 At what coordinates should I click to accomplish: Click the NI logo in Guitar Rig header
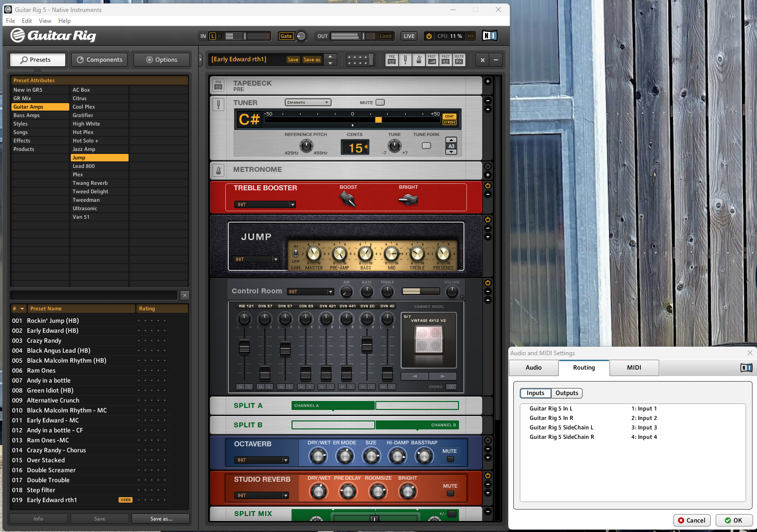(490, 36)
